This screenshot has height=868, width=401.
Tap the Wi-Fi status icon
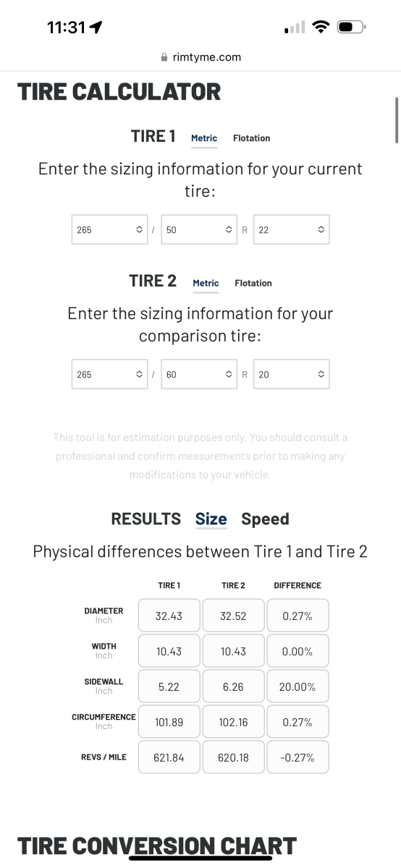[x=321, y=27]
